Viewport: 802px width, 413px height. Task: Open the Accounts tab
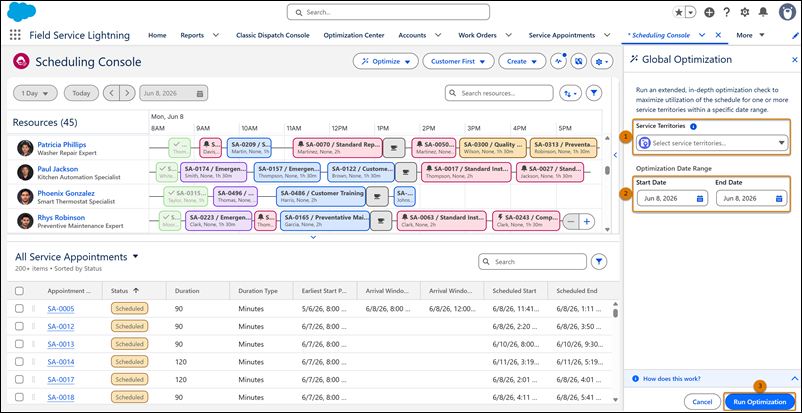click(412, 35)
